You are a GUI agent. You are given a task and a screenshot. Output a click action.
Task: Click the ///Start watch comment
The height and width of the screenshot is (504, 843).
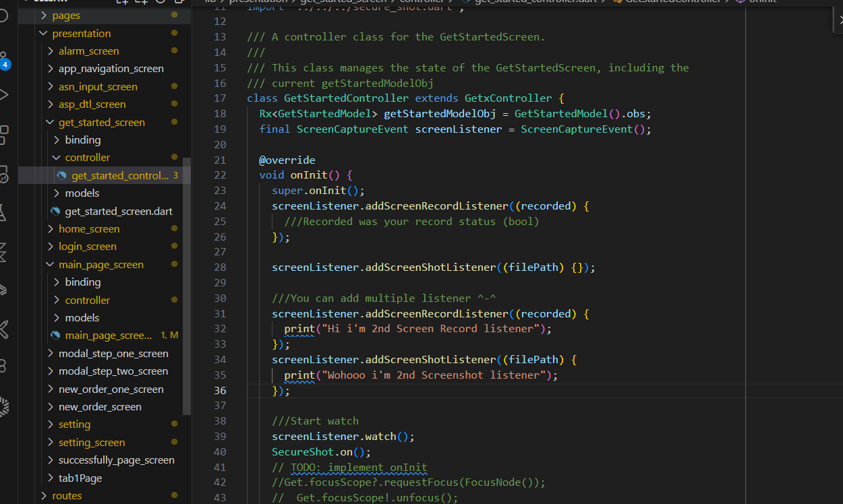point(315,420)
